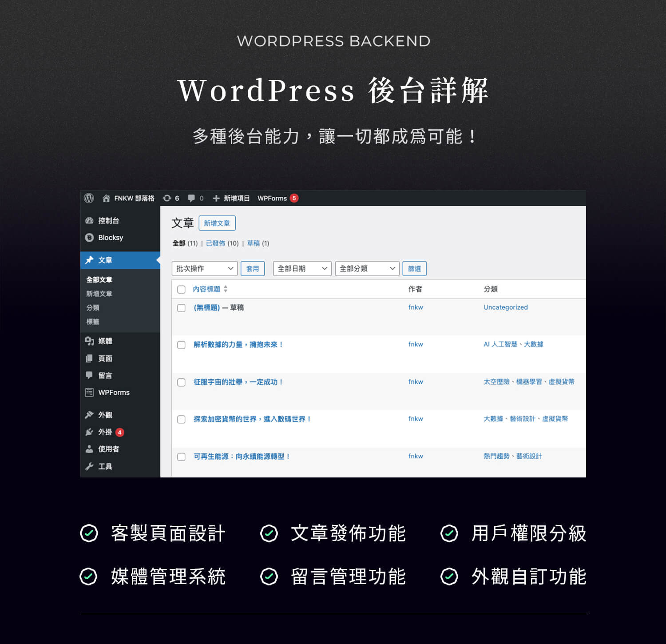Click the 控制台 dashboard gauge icon

pos(89,220)
